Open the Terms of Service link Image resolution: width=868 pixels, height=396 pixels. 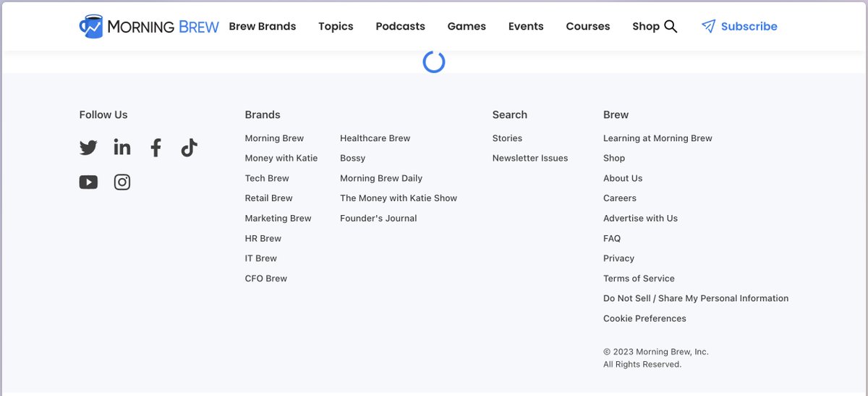[639, 278]
